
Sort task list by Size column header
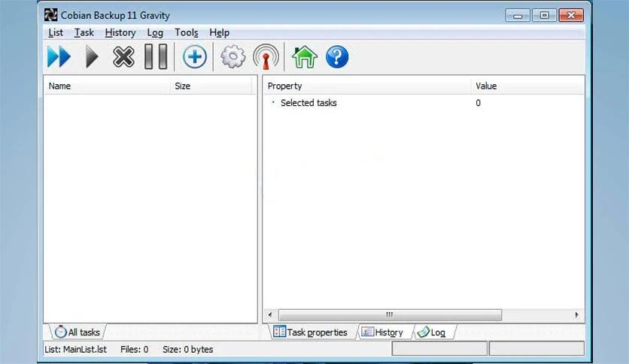coord(211,86)
